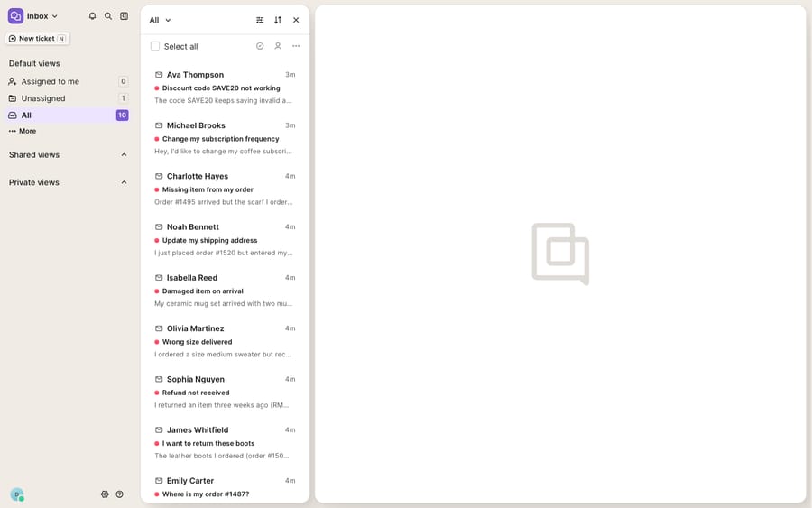Viewport: 812px width, 508px height.
Task: Click the purple Inbox app logo
Action: coord(15,16)
